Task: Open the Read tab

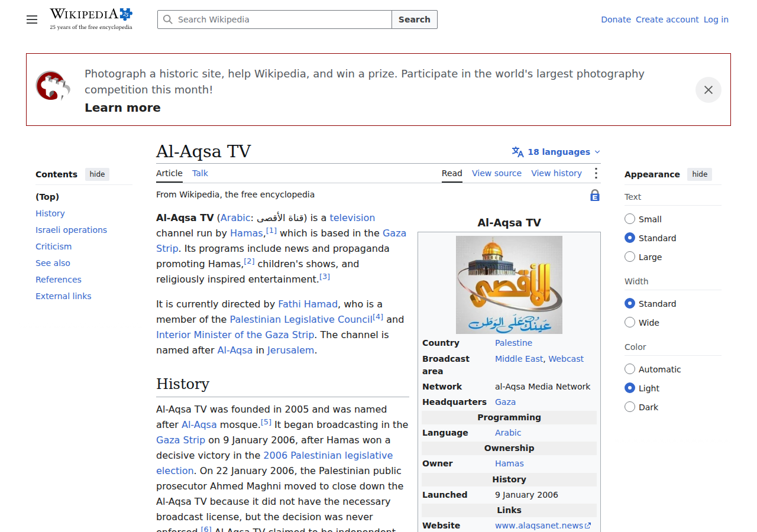Action: (452, 173)
